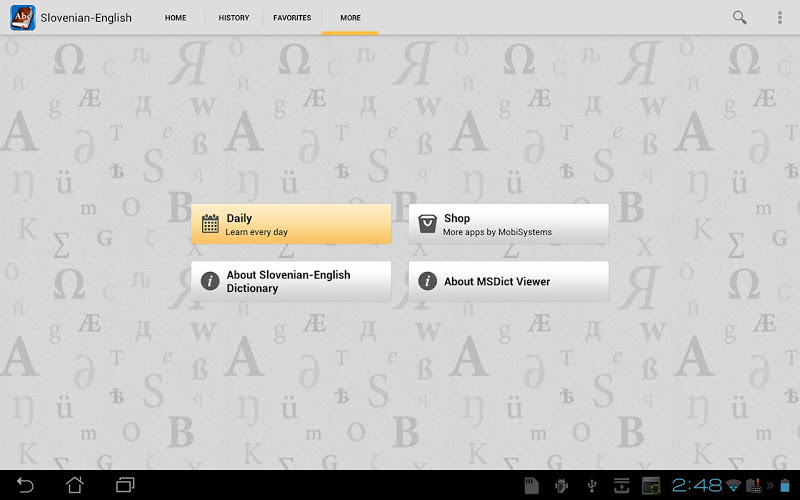
Task: Open About MSDict Viewer
Action: (x=509, y=281)
